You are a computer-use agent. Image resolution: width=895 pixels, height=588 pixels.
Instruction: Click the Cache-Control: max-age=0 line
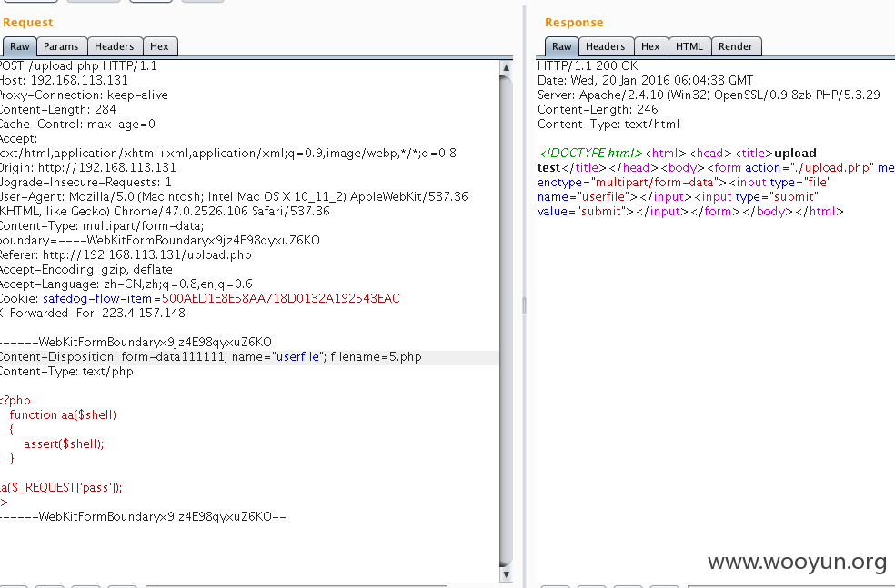coord(77,125)
